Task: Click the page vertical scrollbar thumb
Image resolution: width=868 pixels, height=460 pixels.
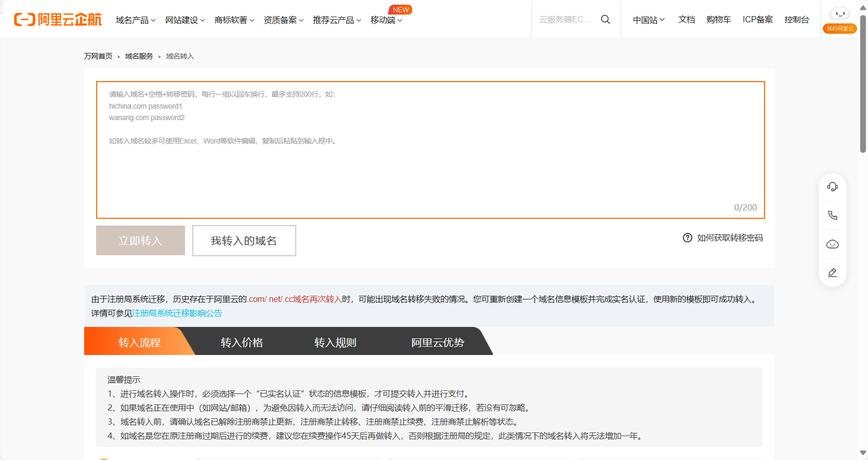Action: click(863, 83)
